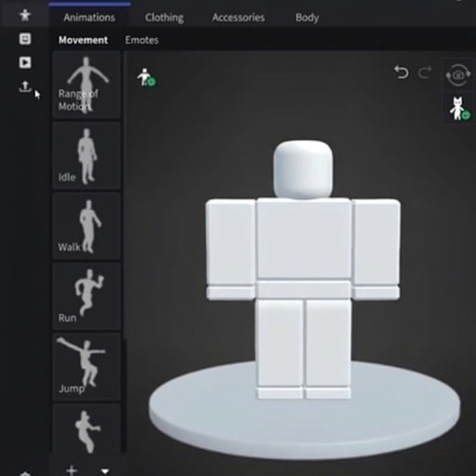Open the face icon panel in the sidebar
The width and height of the screenshot is (476, 476).
pos(25,39)
